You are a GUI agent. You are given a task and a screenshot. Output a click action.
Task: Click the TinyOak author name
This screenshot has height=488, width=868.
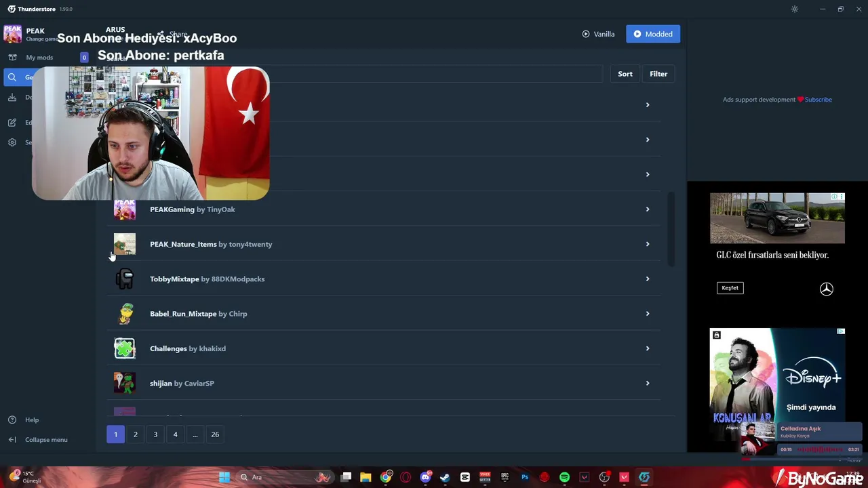(x=220, y=209)
